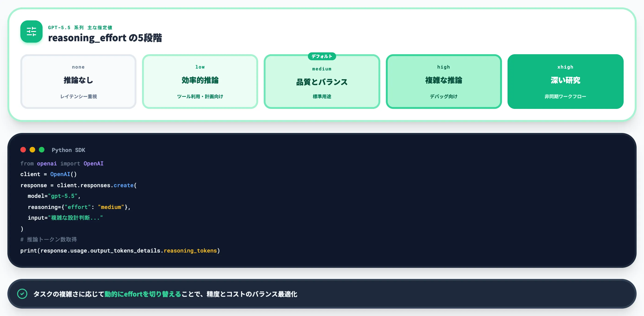Click the subtitle GPT-5.5 系列 主な指定値
The image size is (644, 316).
pyautogui.click(x=80, y=28)
